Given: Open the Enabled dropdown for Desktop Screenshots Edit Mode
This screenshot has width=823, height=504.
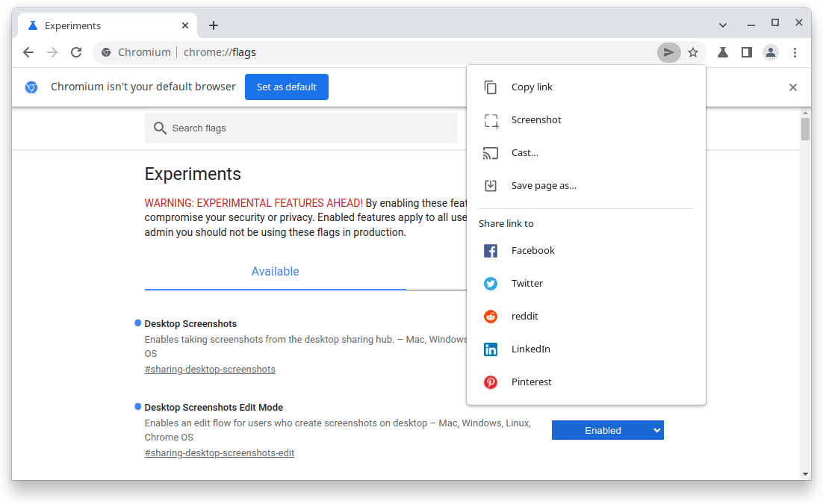Looking at the screenshot, I should pyautogui.click(x=607, y=430).
